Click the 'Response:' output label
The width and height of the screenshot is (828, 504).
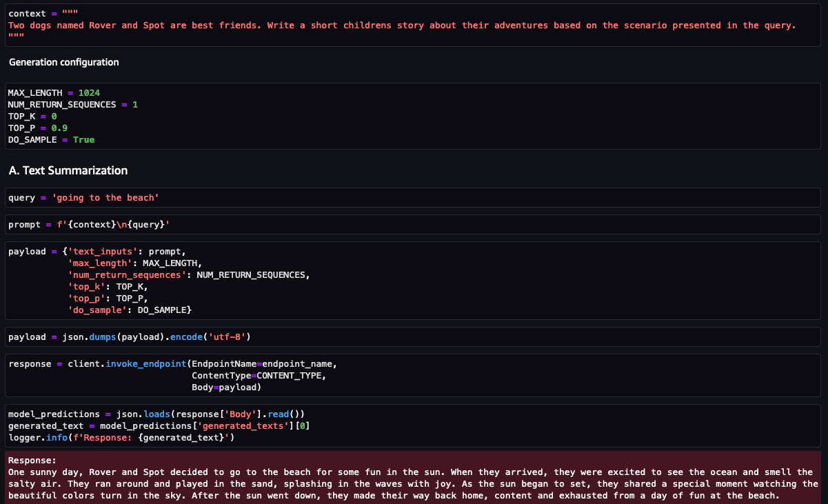pos(32,461)
